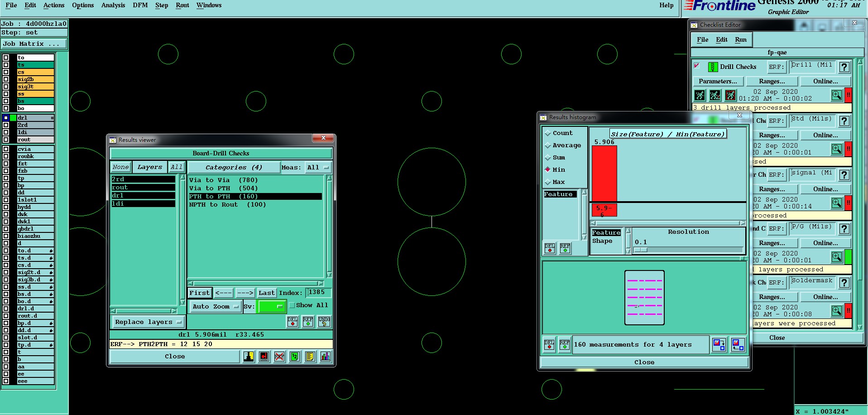Enable the Show All checkbox
868x415 pixels.
[292, 305]
